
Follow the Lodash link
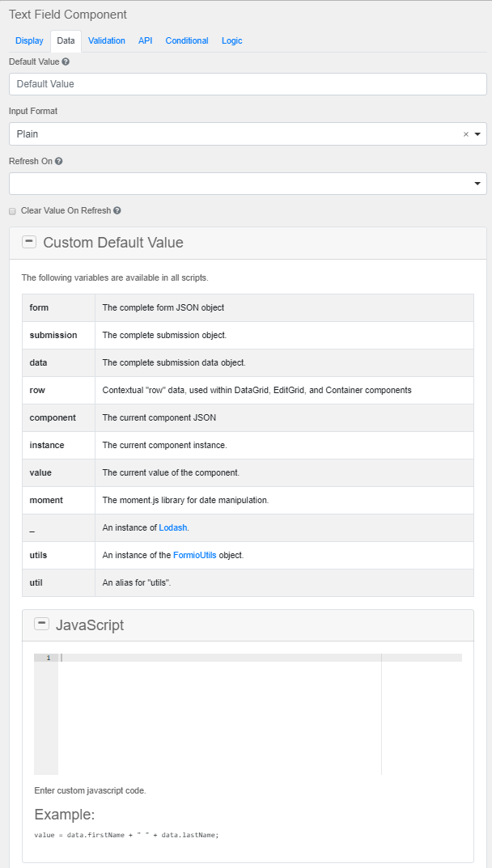pyautogui.click(x=173, y=527)
